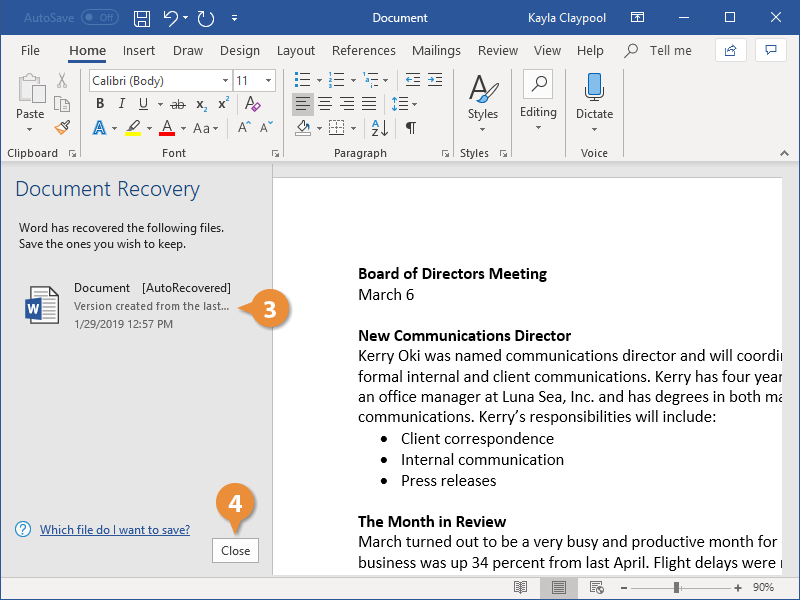Viewport: 800px width, 600px height.
Task: Open the Comments icon
Action: point(770,51)
